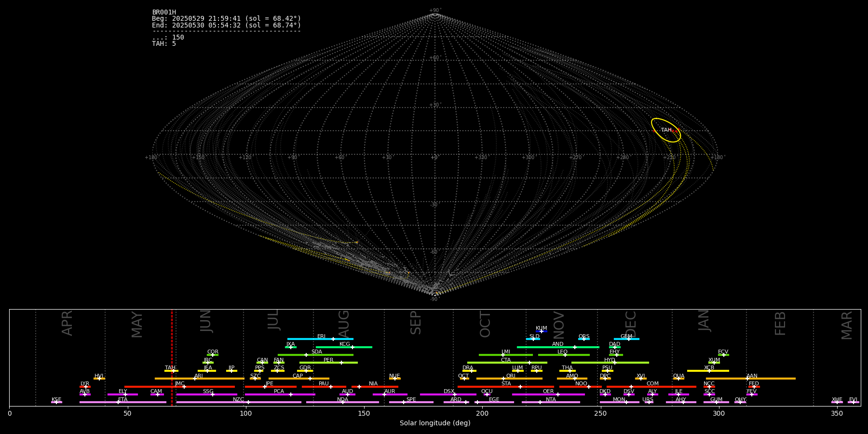Select the SSG purple shower bar

tap(207, 394)
